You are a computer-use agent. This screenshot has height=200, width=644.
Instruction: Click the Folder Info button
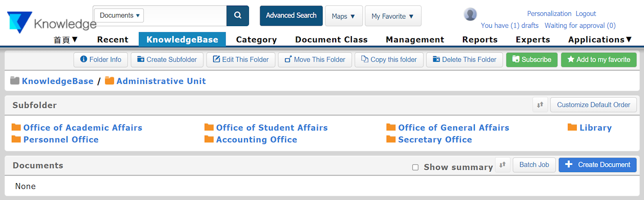[101, 59]
